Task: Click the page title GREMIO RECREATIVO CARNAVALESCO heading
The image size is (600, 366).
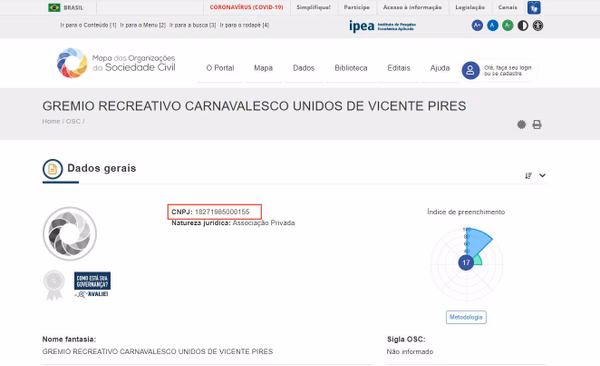Action: click(254, 106)
